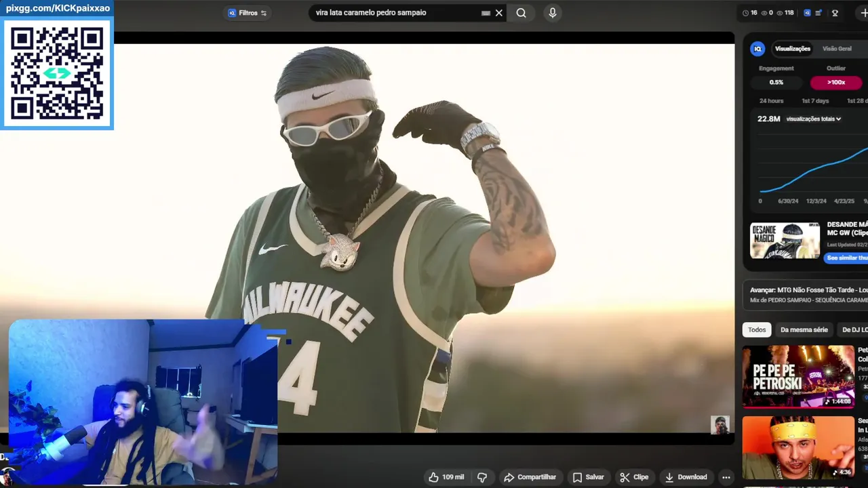868x488 pixels.
Task: Click the filter sliders icon inside Filtros button
Action: coord(264,13)
